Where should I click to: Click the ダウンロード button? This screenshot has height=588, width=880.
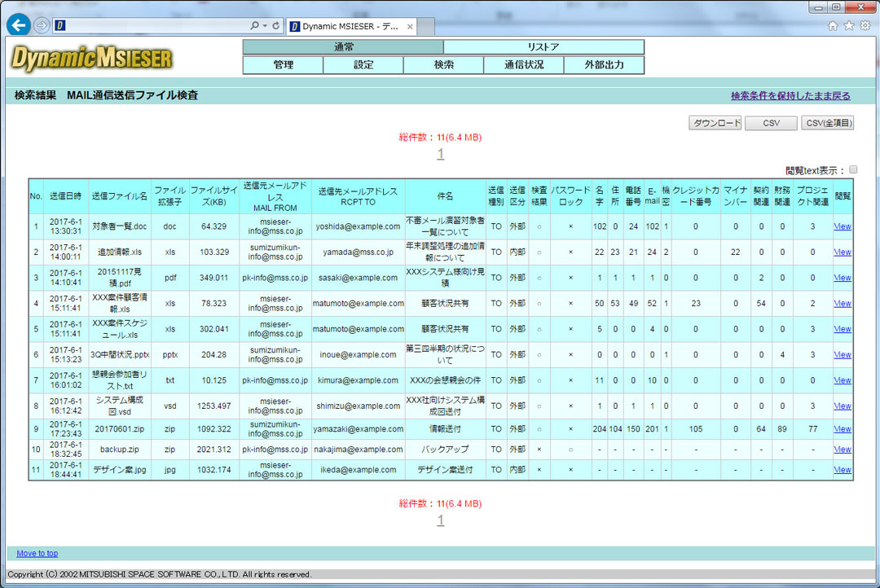pos(715,123)
